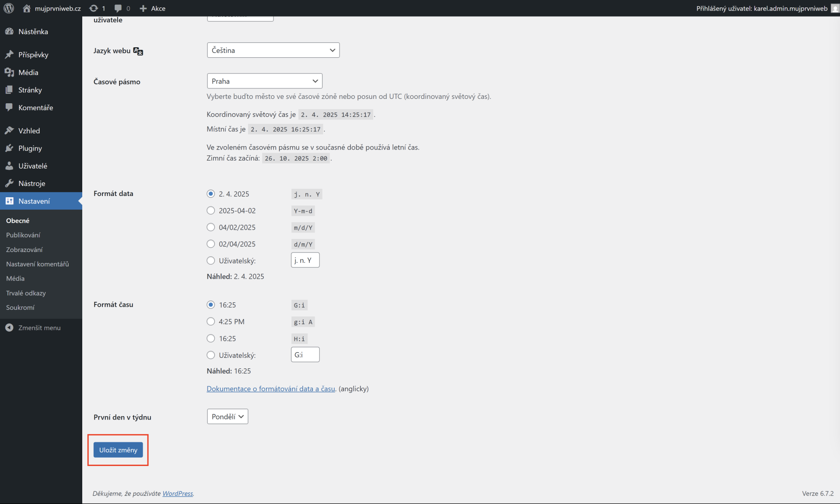Open the Nástroje wrench icon
Screen dimensions: 840x504
click(10, 183)
